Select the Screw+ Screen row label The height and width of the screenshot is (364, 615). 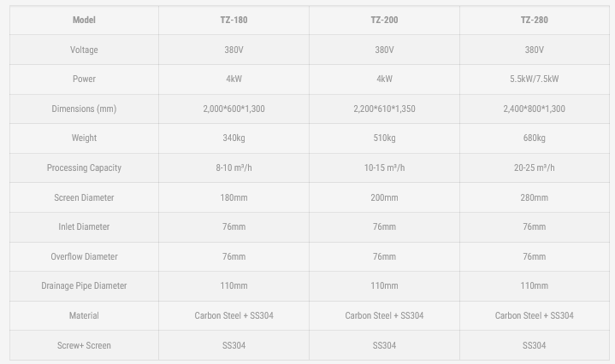click(x=84, y=345)
